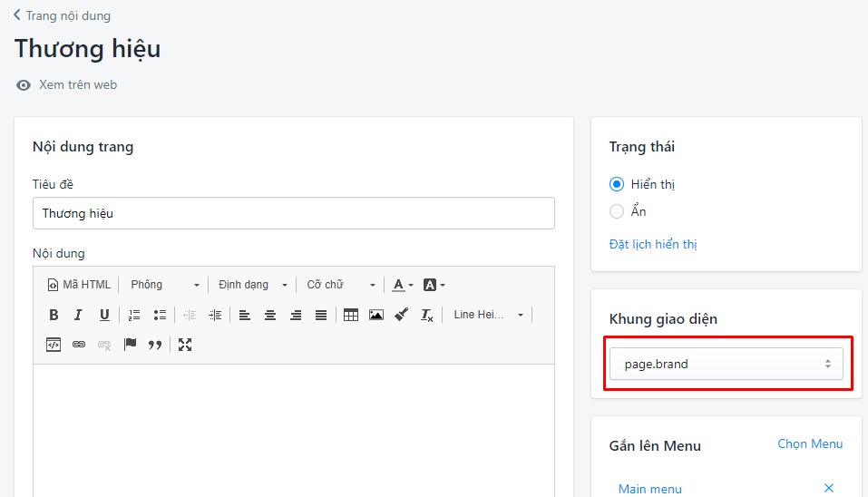Decrease indent of paragraph

click(x=190, y=315)
